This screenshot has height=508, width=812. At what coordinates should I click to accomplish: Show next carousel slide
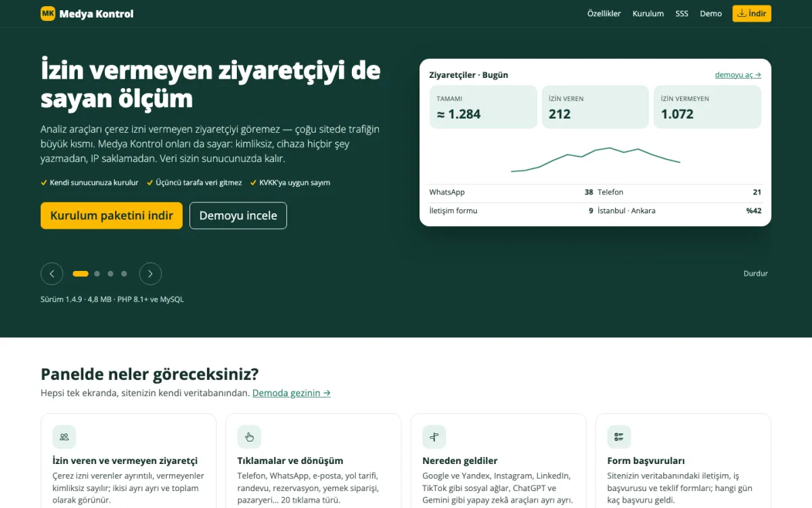coord(150,274)
